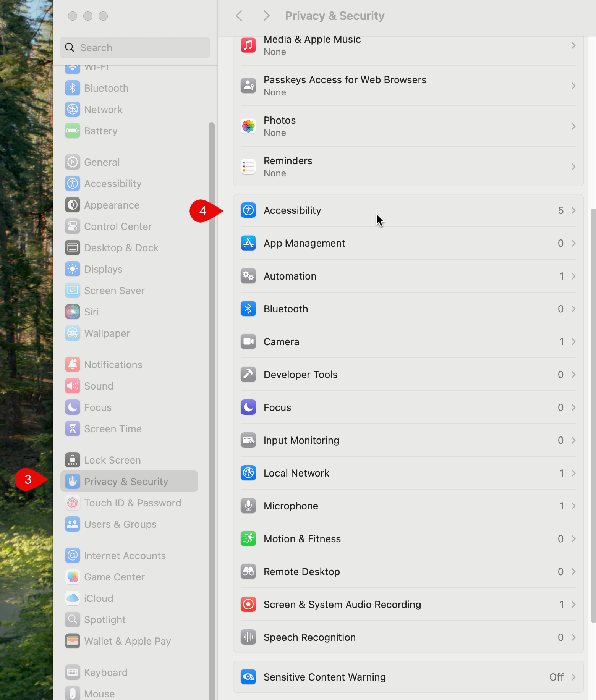Open the Remote Desktop row label
This screenshot has width=596, height=700.
point(302,572)
